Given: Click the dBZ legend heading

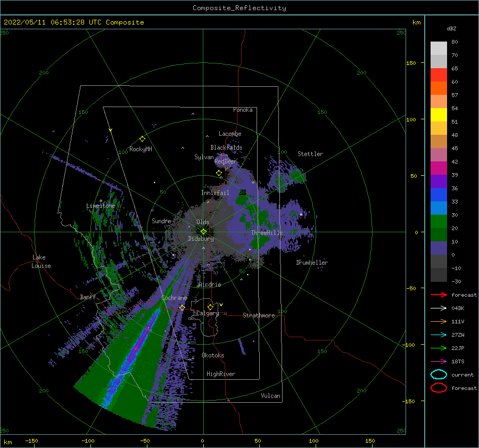Looking at the screenshot, I should [451, 28].
